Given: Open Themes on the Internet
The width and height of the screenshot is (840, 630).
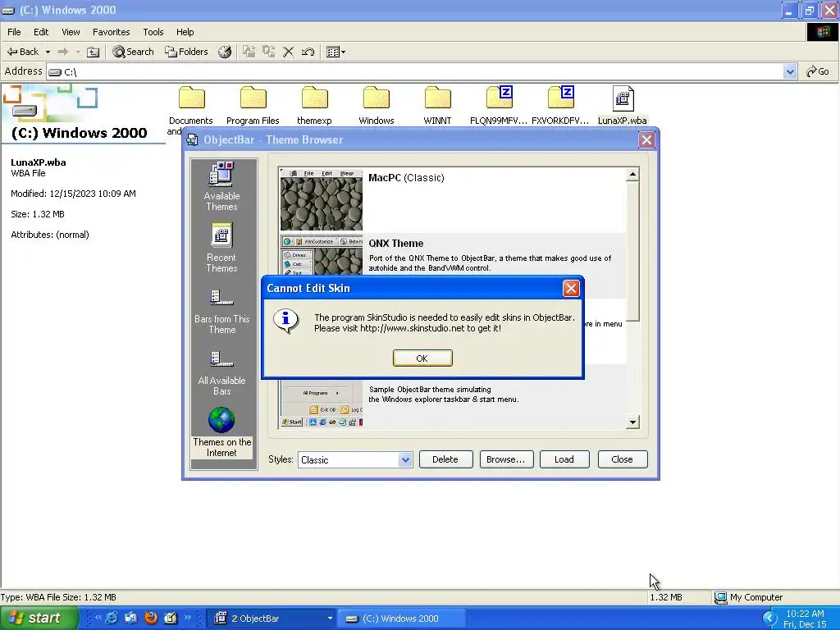Looking at the screenshot, I should (221, 432).
